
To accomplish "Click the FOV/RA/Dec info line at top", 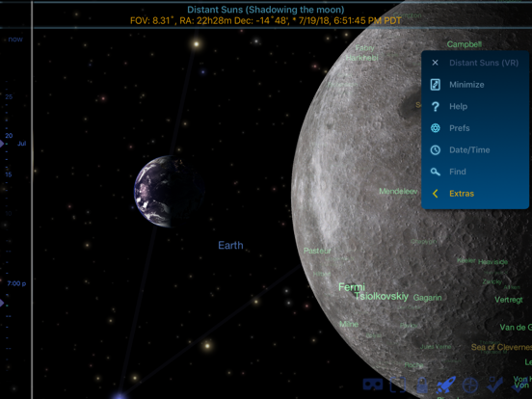I will tap(266, 20).
